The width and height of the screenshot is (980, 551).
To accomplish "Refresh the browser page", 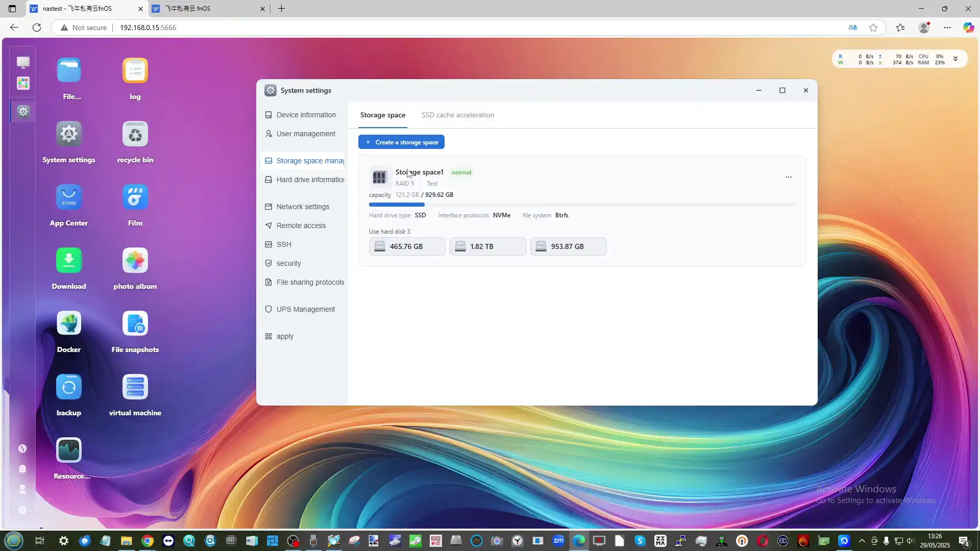I will pyautogui.click(x=37, y=28).
